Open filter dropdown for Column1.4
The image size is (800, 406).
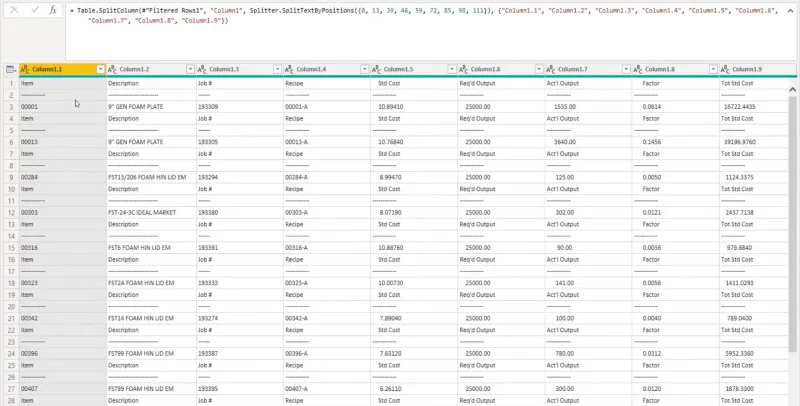click(365, 69)
